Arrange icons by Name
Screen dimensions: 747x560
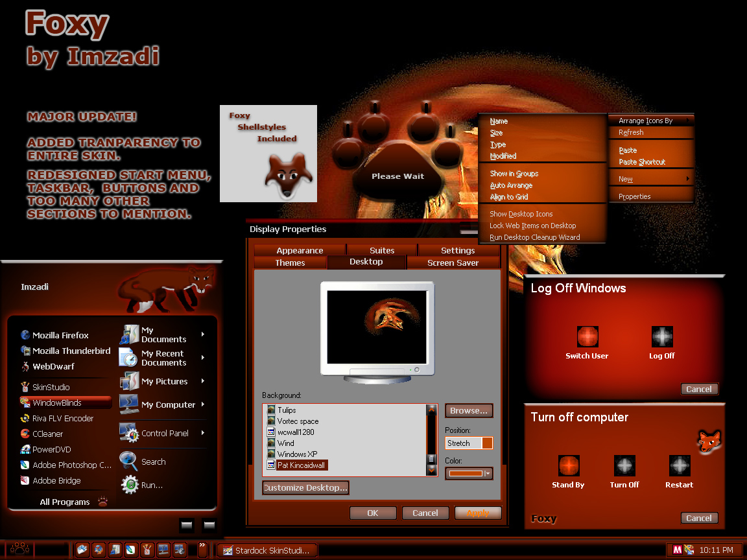[x=499, y=121]
